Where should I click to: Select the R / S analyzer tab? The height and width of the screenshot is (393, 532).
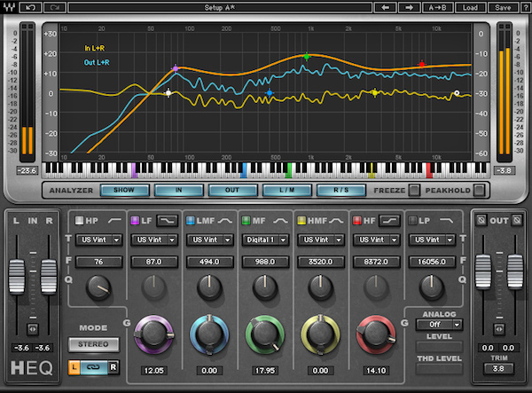pos(341,189)
